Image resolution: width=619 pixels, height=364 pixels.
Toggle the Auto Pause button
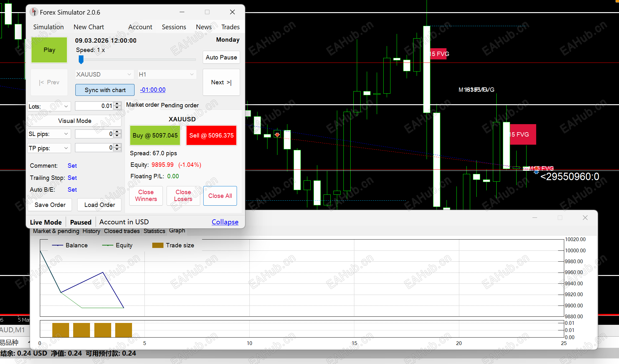(221, 57)
